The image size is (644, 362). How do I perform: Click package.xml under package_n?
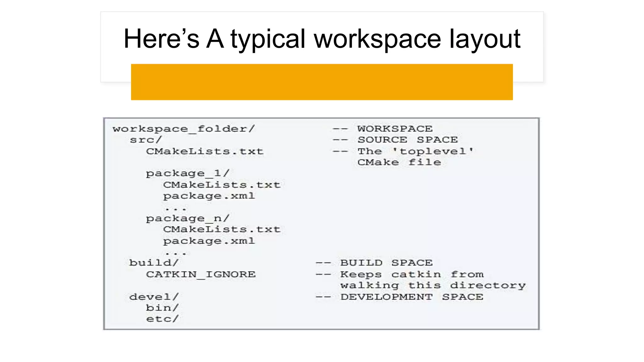click(209, 241)
